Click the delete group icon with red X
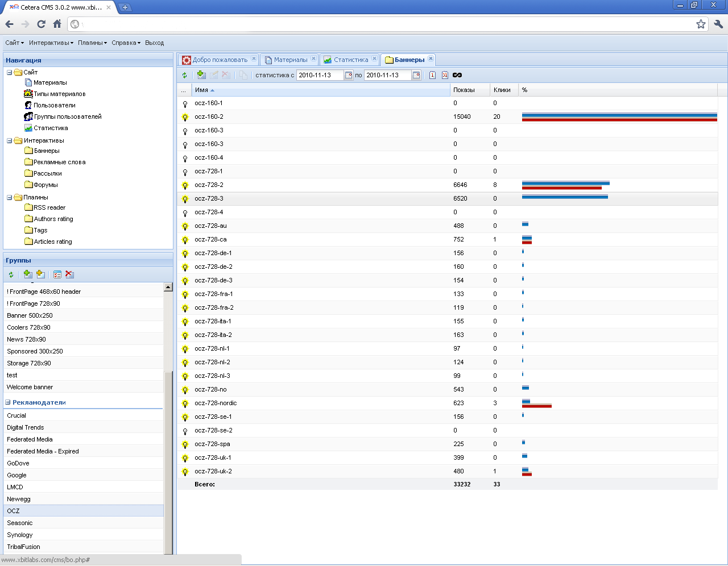 [69, 274]
